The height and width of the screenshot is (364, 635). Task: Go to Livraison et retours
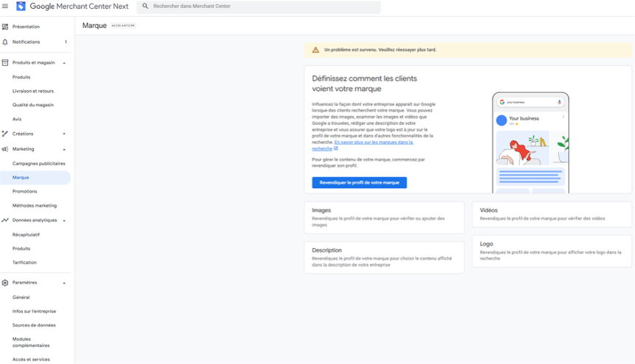tap(33, 91)
